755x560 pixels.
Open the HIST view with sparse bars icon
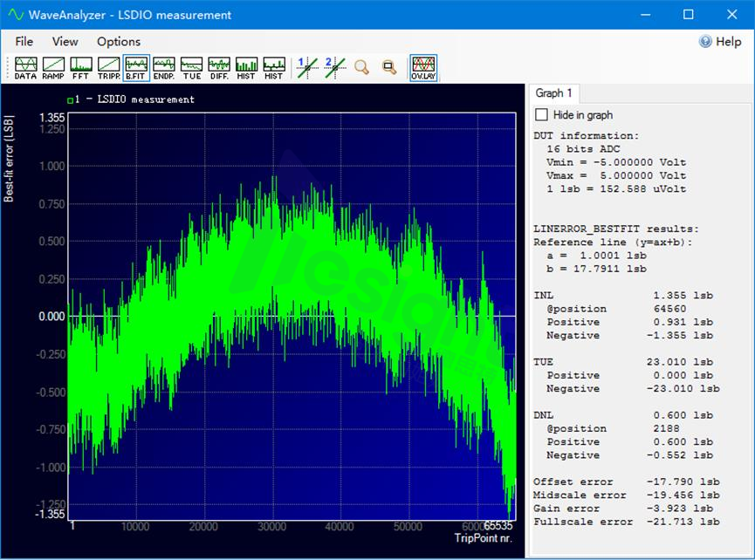pos(274,68)
